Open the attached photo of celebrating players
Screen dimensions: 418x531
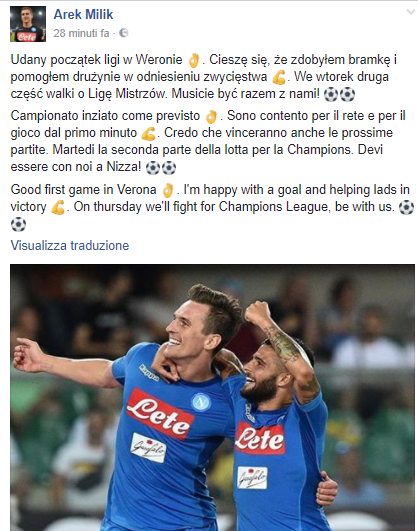212,398
